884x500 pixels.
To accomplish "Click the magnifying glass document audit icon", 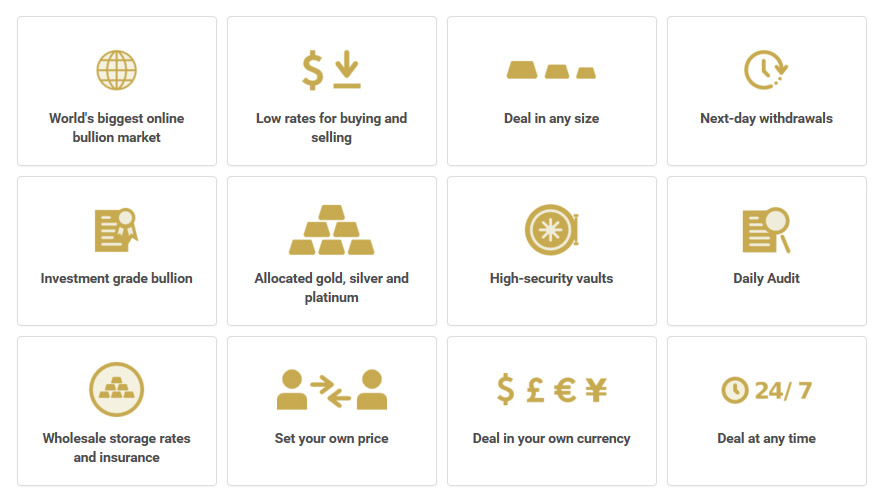I will click(766, 230).
